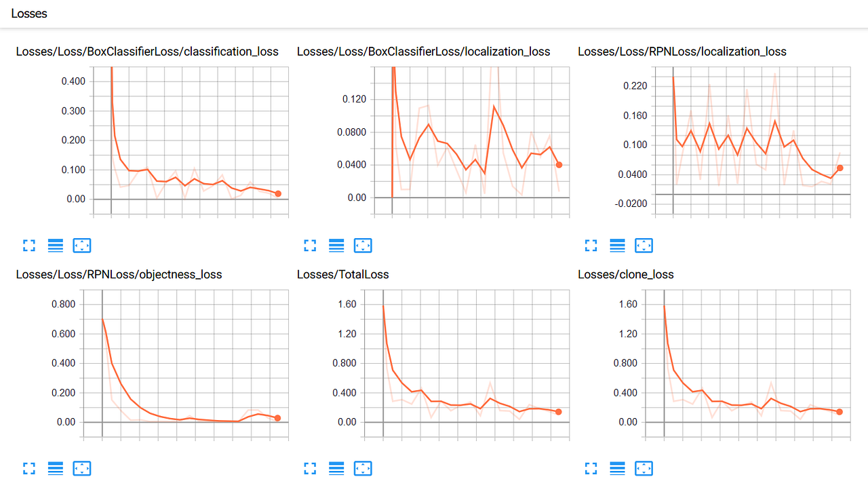Expand the TotalLoss chart

click(310, 468)
